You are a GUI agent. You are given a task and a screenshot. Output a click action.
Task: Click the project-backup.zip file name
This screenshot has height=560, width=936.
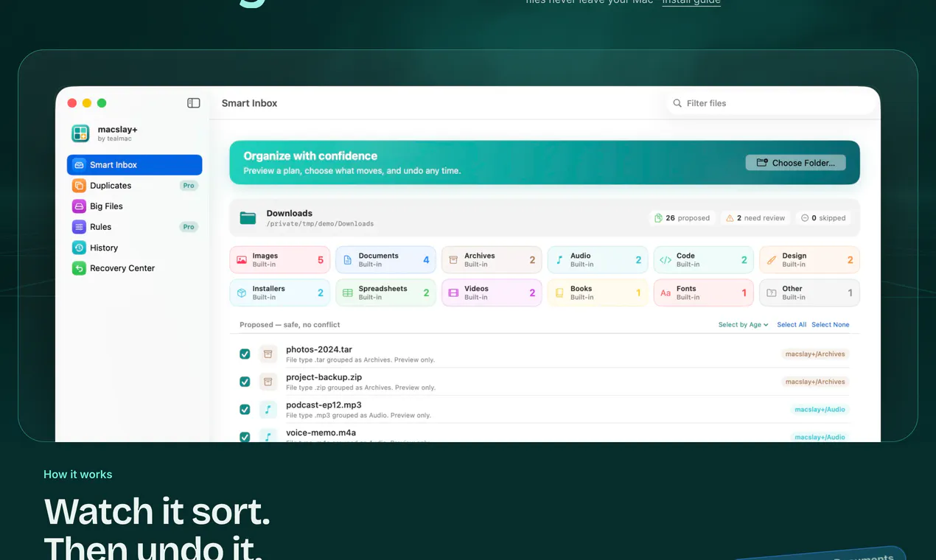[x=324, y=377]
